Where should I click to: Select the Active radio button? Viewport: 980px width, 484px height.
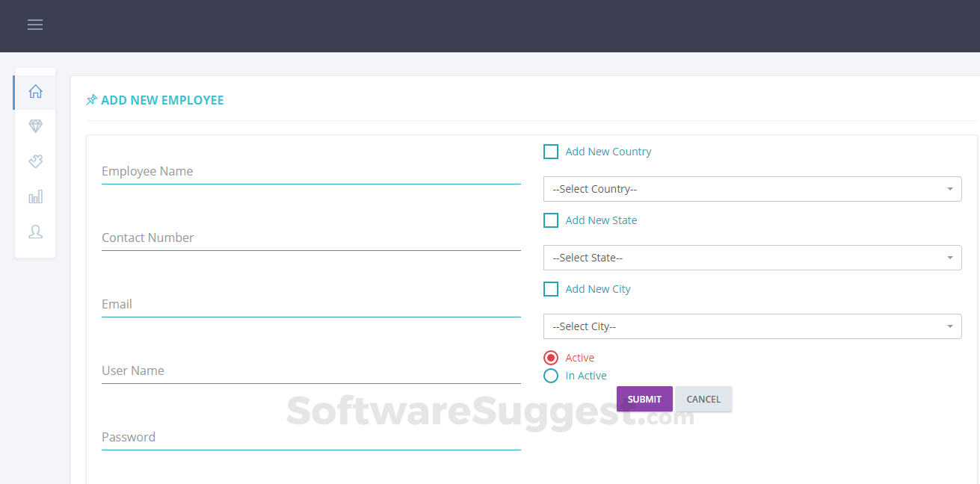click(551, 358)
